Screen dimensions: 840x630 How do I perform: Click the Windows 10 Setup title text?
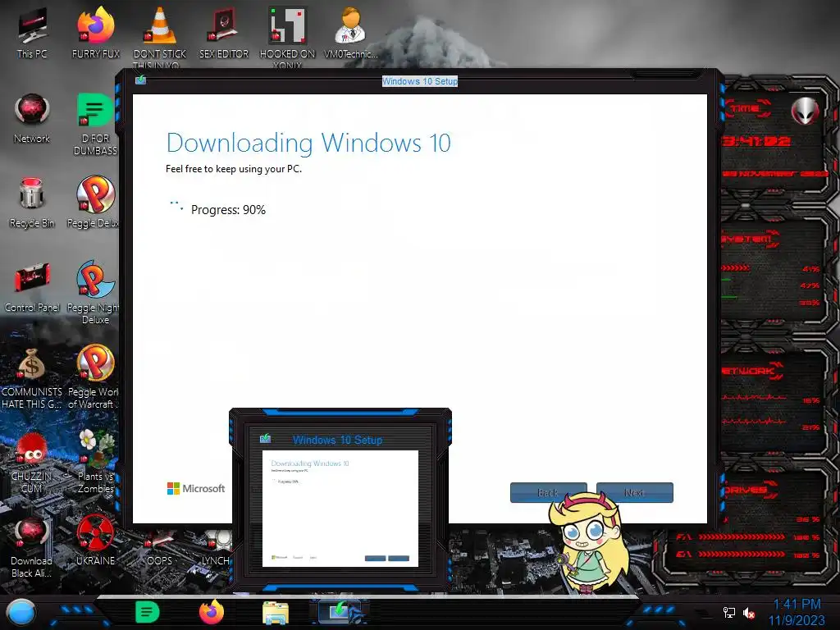click(x=420, y=81)
